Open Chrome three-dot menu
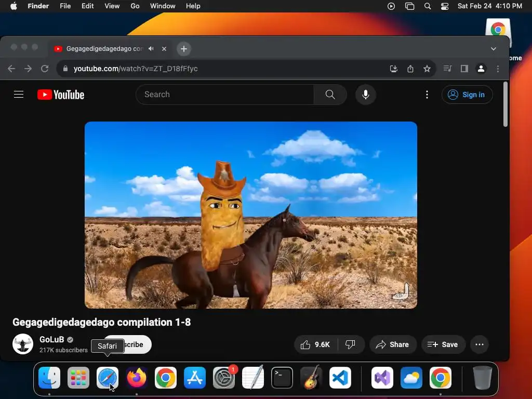This screenshot has height=399, width=532. click(498, 69)
